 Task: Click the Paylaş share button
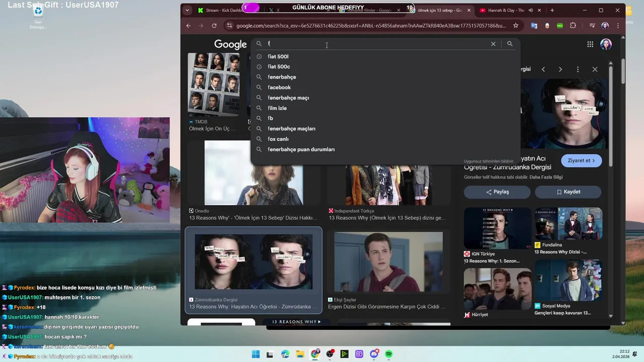click(497, 192)
